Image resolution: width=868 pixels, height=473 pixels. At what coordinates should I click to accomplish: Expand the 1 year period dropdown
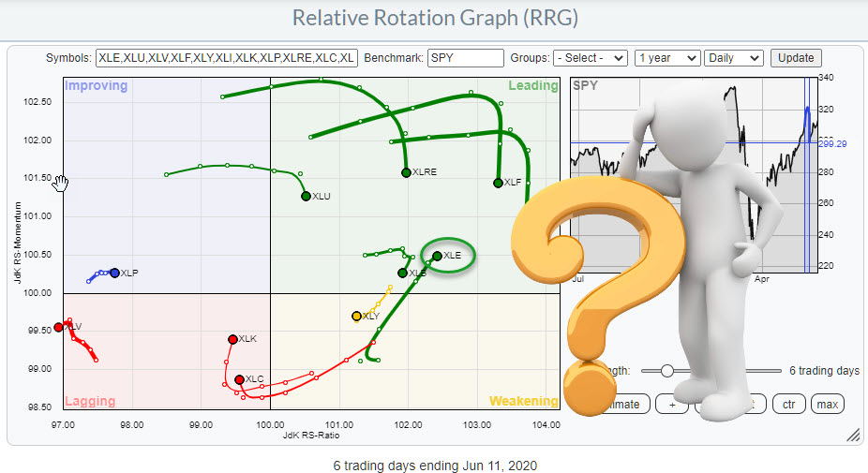tap(667, 58)
